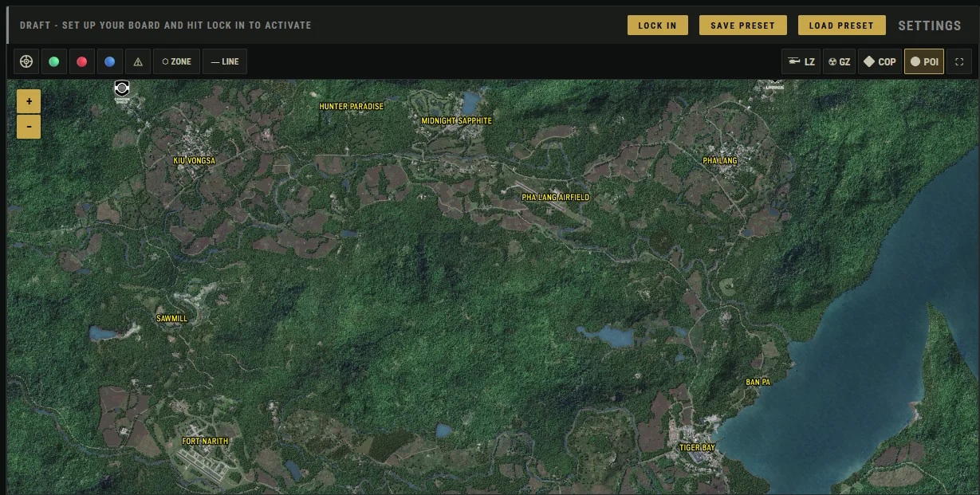Zoom out with the minus button
The height and width of the screenshot is (495, 980).
(29, 126)
